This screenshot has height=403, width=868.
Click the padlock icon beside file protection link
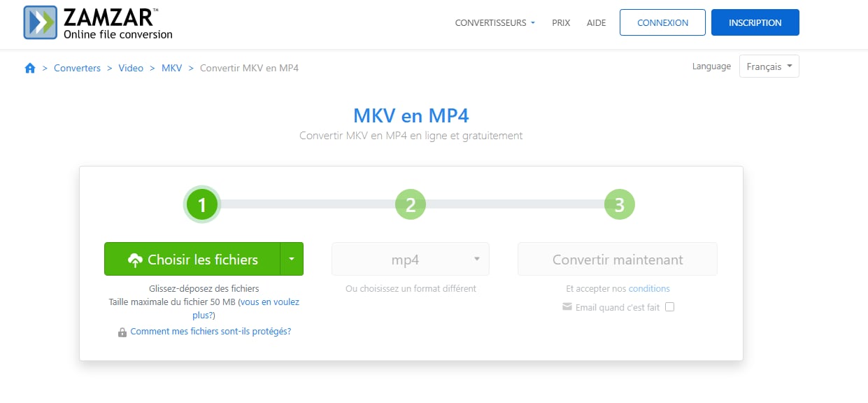point(122,332)
